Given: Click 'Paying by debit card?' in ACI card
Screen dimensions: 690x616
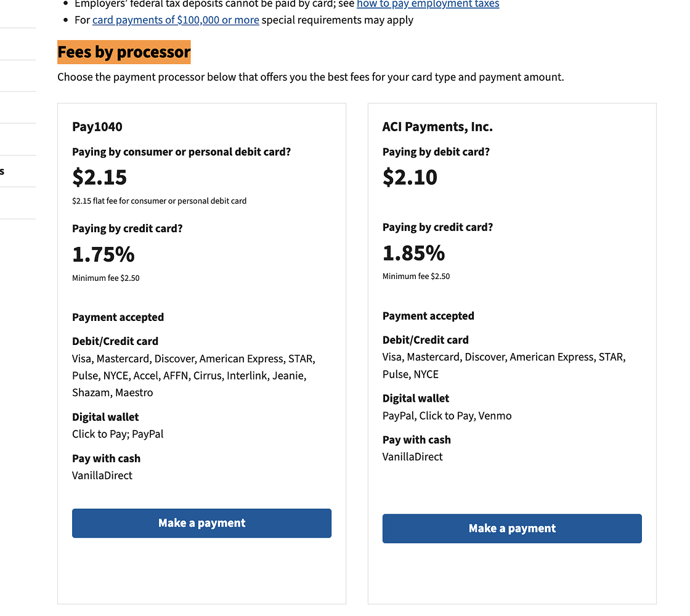Looking at the screenshot, I should 436,152.
